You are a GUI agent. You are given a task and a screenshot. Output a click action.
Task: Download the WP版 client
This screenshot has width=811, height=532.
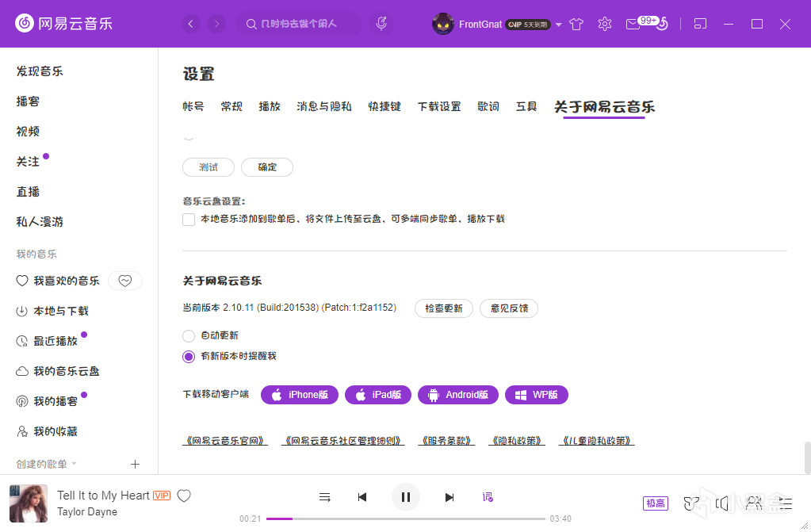click(537, 395)
